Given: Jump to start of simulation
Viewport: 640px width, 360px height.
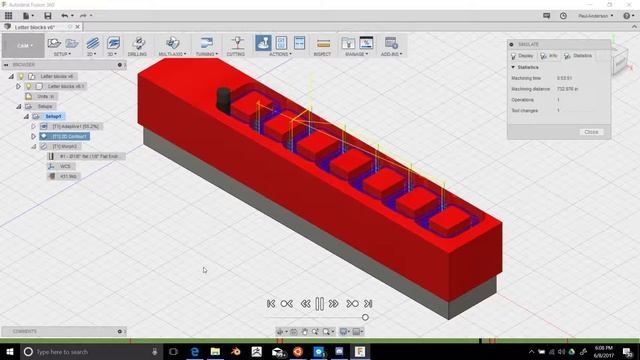Looking at the screenshot, I should tap(271, 304).
